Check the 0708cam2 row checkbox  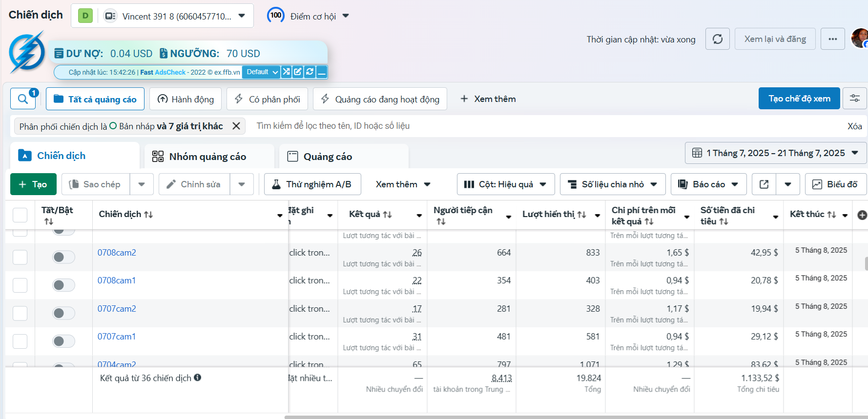pos(20,257)
